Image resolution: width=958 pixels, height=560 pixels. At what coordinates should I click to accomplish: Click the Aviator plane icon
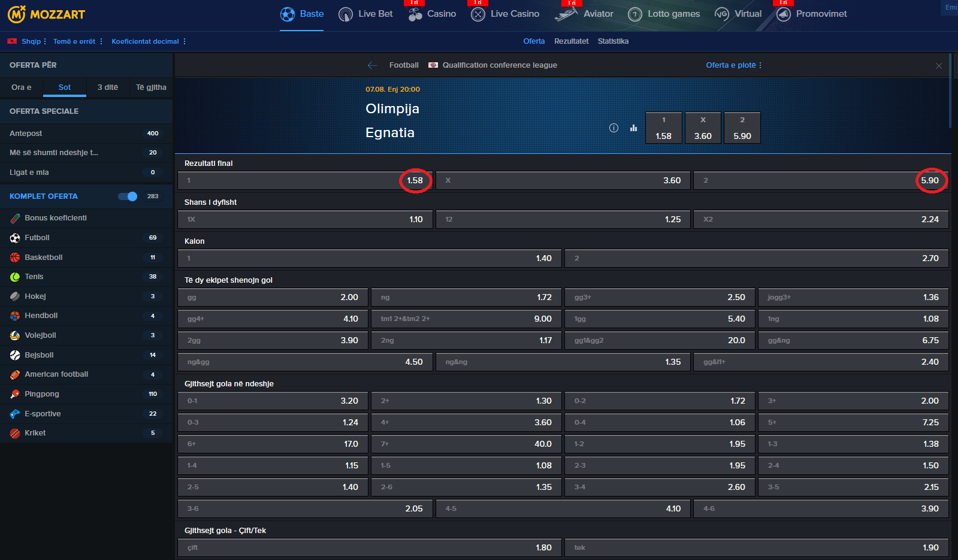(566, 14)
